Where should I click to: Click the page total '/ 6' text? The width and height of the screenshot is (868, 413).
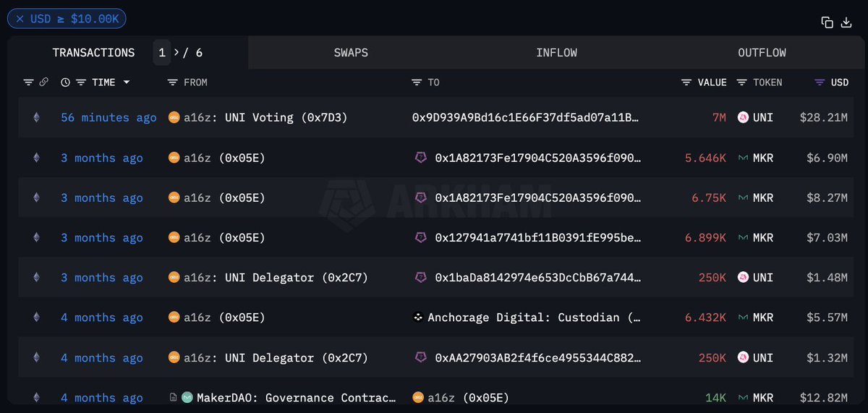(192, 53)
